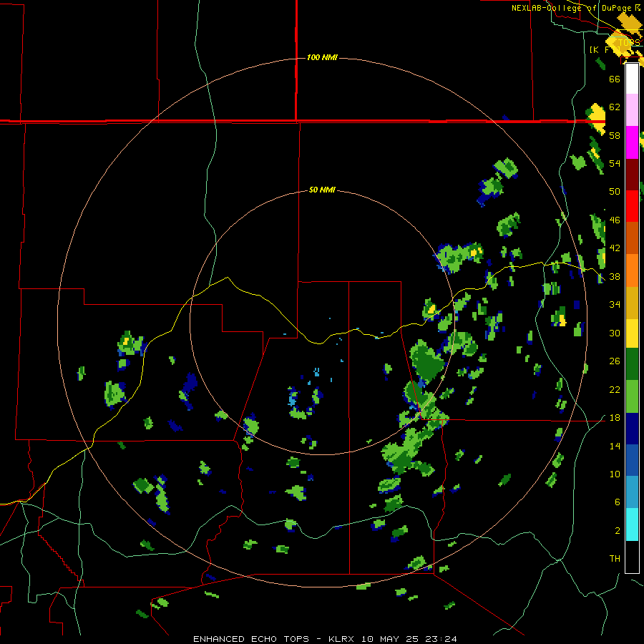Image resolution: width=644 pixels, height=644 pixels.
Task: Click the scale label 10
Action: [615, 474]
